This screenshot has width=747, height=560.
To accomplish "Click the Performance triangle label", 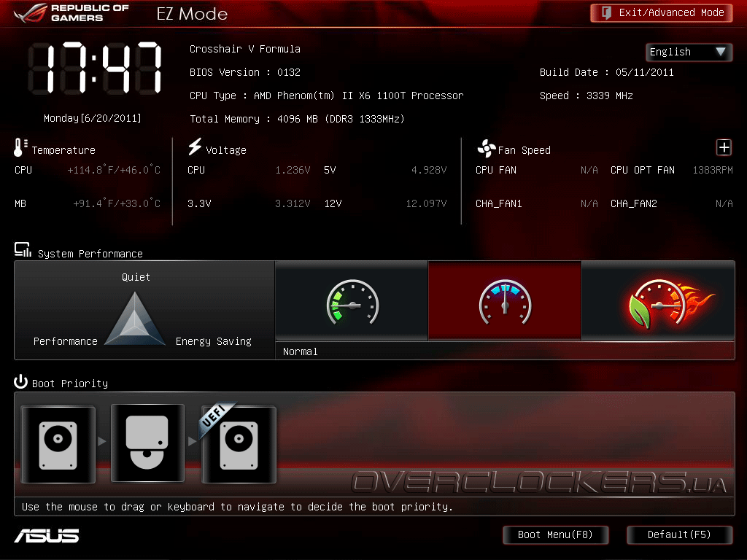I will (65, 341).
